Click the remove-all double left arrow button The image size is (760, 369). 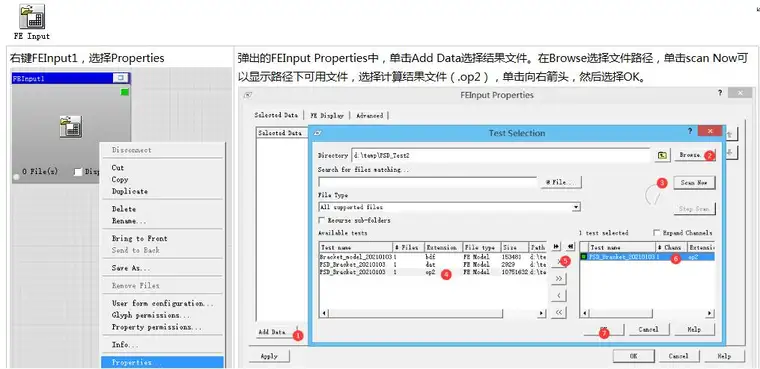click(559, 312)
